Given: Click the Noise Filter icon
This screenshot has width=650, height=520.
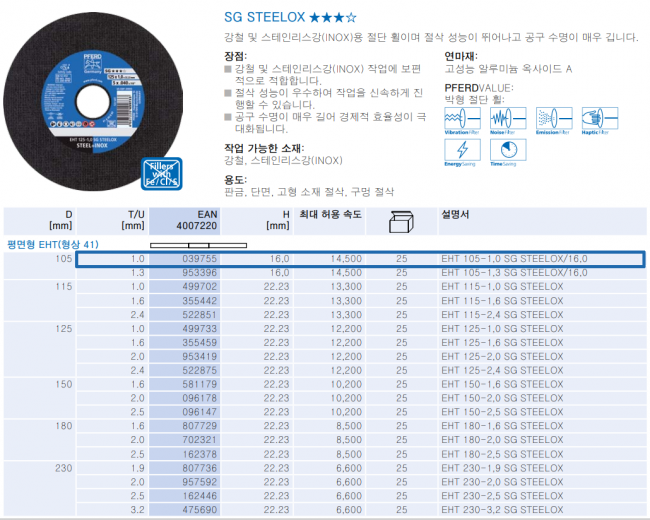Looking at the screenshot, I should tap(507, 117).
